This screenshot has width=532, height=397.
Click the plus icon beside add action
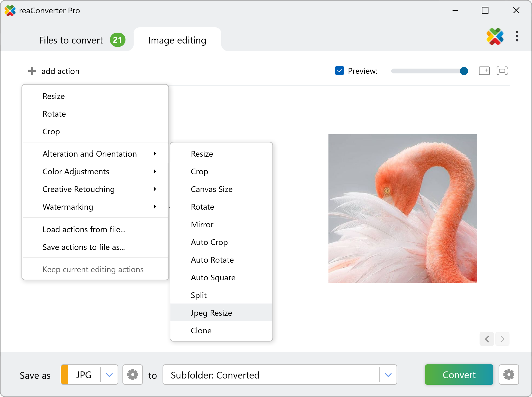pos(32,71)
